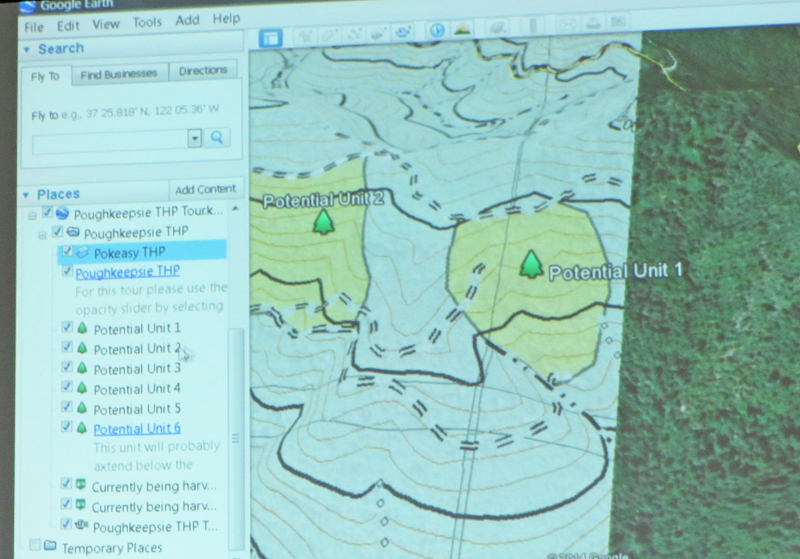Open the Add menu
Image resolution: width=800 pixels, height=559 pixels.
tap(187, 20)
